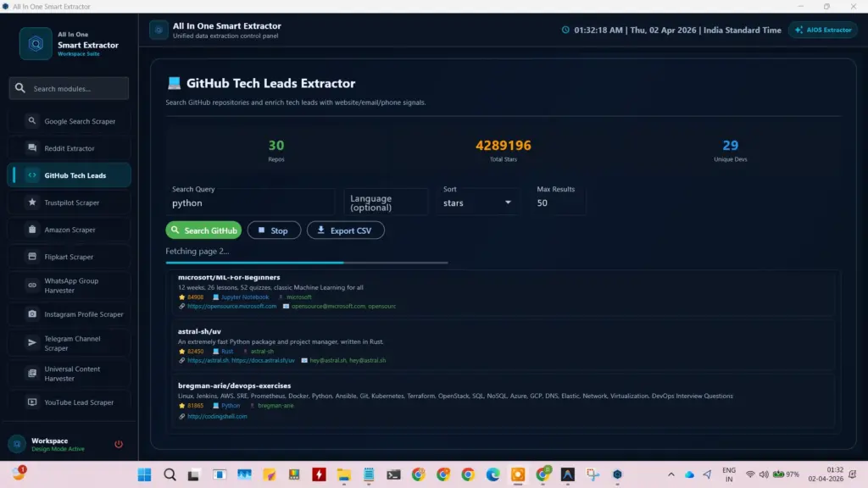The height and width of the screenshot is (488, 868).
Task: Click the Rust language tag
Action: tap(227, 352)
